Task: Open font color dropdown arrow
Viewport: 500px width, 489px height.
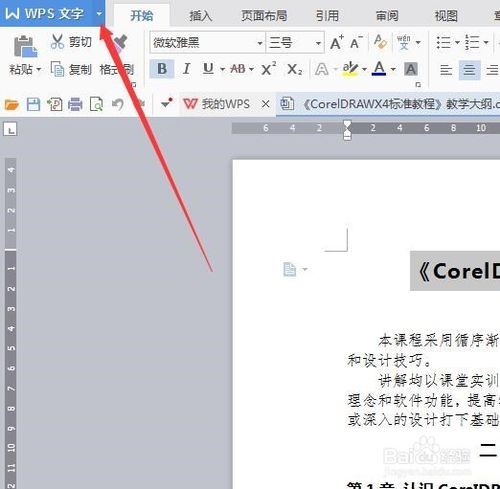Action: [393, 69]
